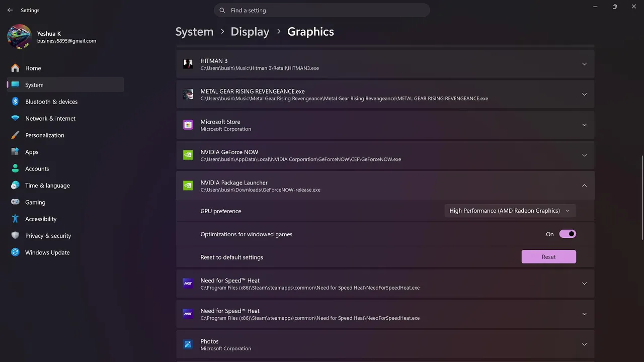The height and width of the screenshot is (362, 644).
Task: Click the NVIDIA Package Launcher logo icon
Action: coord(188,186)
